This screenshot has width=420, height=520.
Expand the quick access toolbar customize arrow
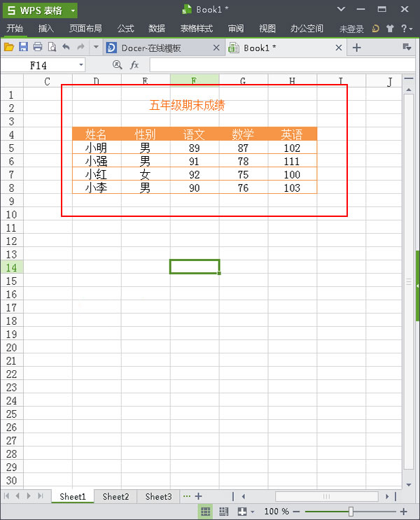pyautogui.click(x=96, y=48)
